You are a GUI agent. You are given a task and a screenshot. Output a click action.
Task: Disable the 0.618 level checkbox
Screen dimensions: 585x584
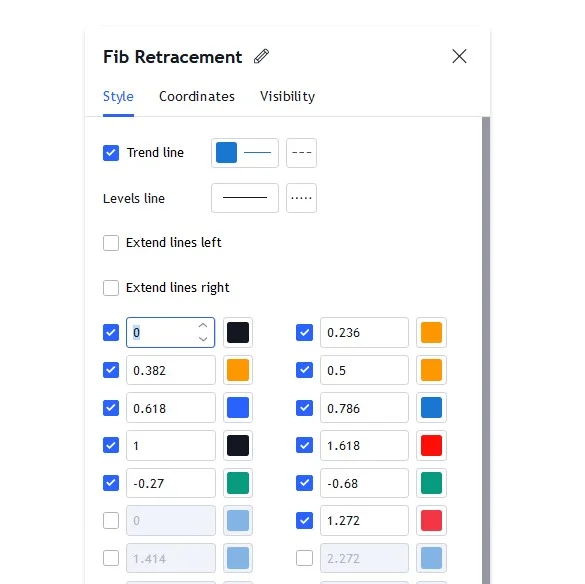point(111,408)
